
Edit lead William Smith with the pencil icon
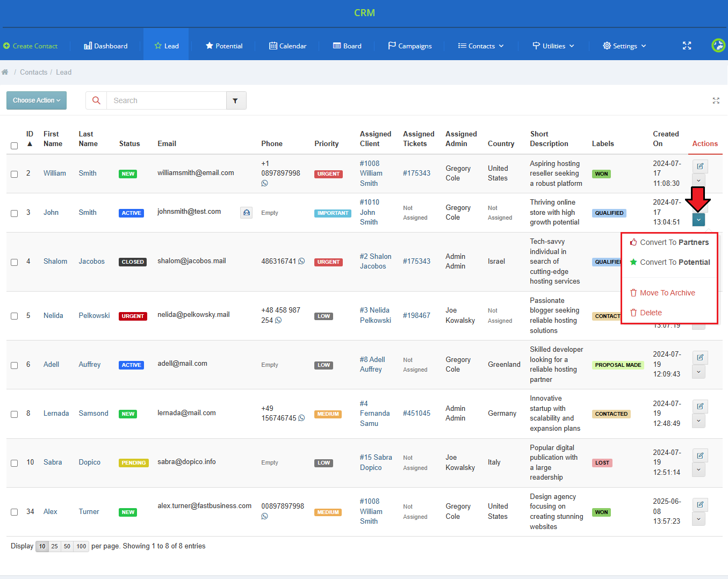click(700, 166)
